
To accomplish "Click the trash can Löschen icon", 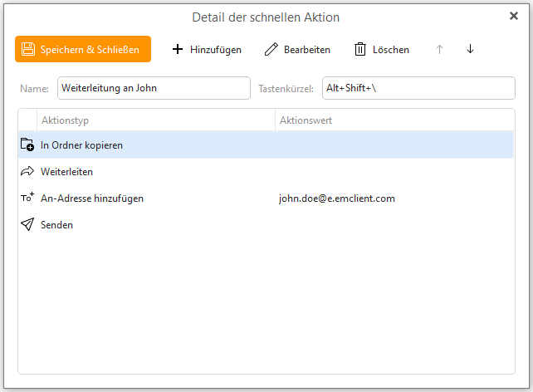I will tap(360, 49).
